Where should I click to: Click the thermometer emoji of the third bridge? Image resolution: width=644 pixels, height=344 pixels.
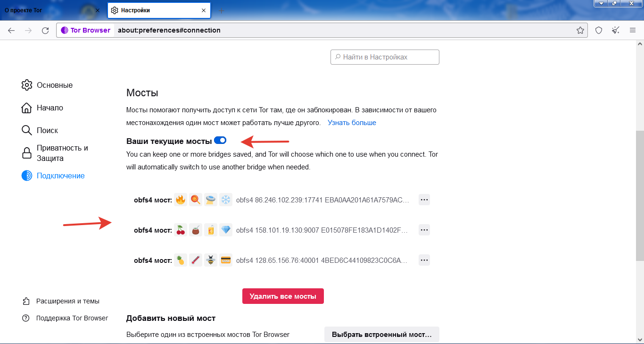coord(196,260)
